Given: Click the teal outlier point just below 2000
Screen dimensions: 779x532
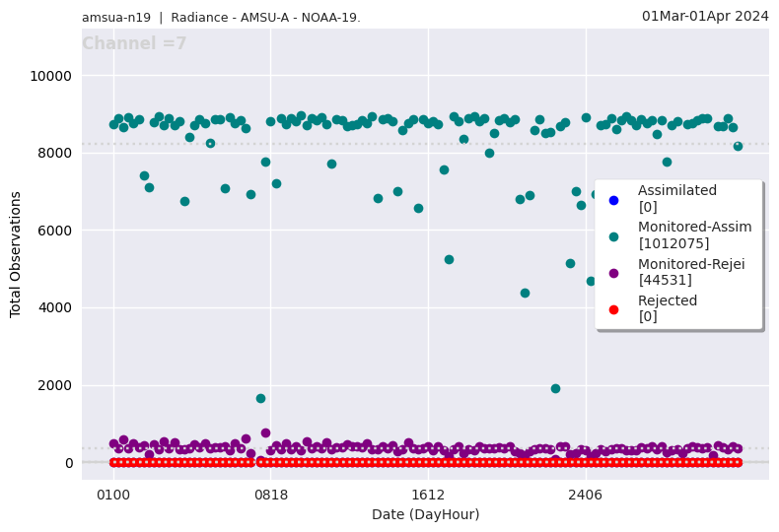Looking at the screenshot, I should coord(555,388).
